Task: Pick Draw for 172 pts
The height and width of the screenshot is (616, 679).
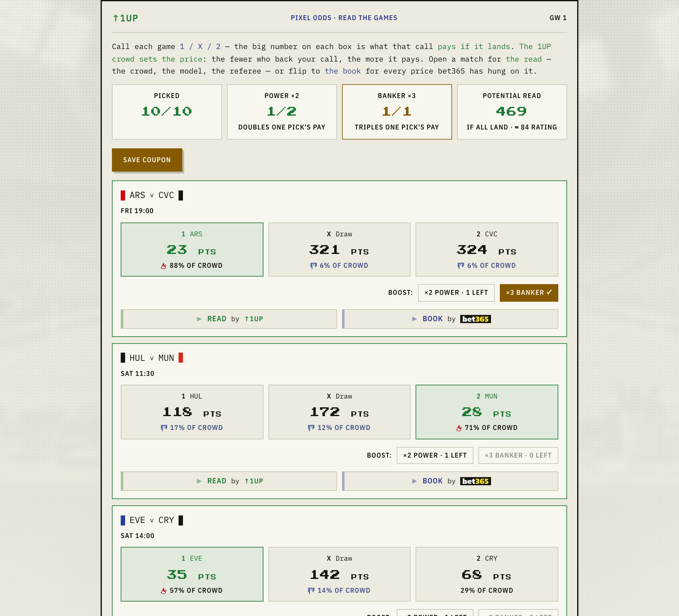Action: [x=339, y=412]
